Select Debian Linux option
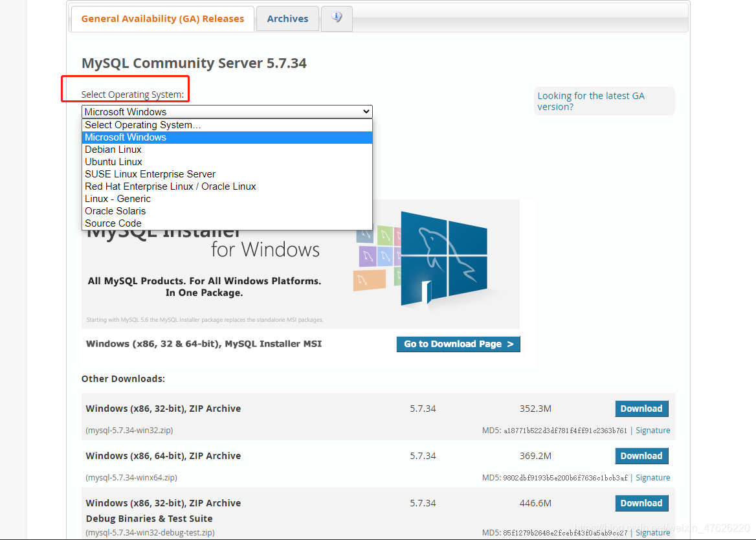Screen dimensions: 756x540 pyautogui.click(x=227, y=150)
